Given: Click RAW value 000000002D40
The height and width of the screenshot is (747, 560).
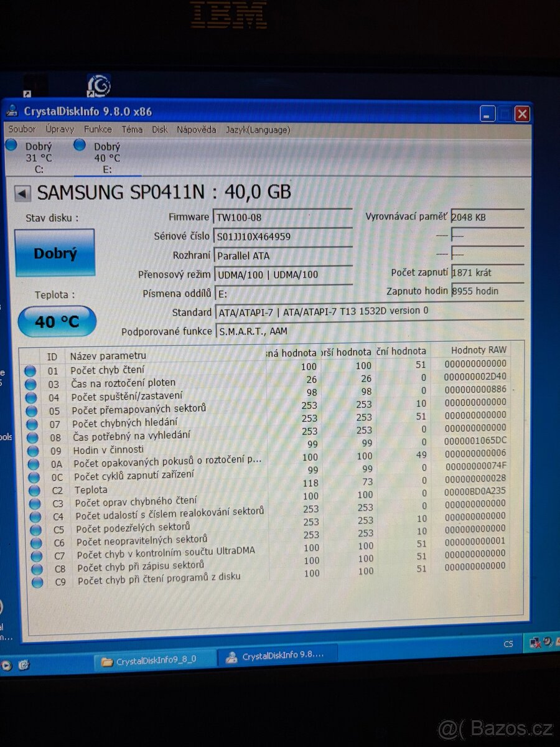Looking at the screenshot, I should [475, 377].
